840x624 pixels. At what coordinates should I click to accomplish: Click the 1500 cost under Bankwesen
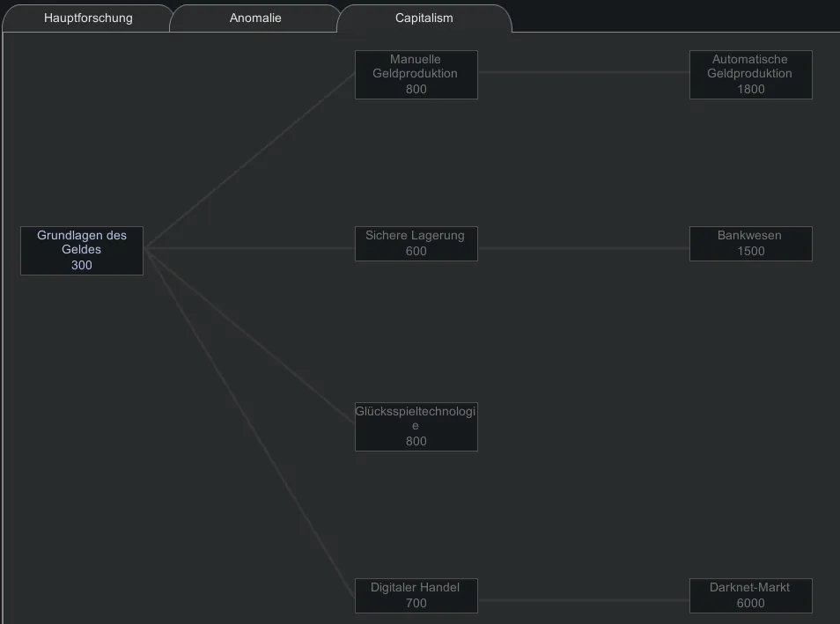point(750,251)
